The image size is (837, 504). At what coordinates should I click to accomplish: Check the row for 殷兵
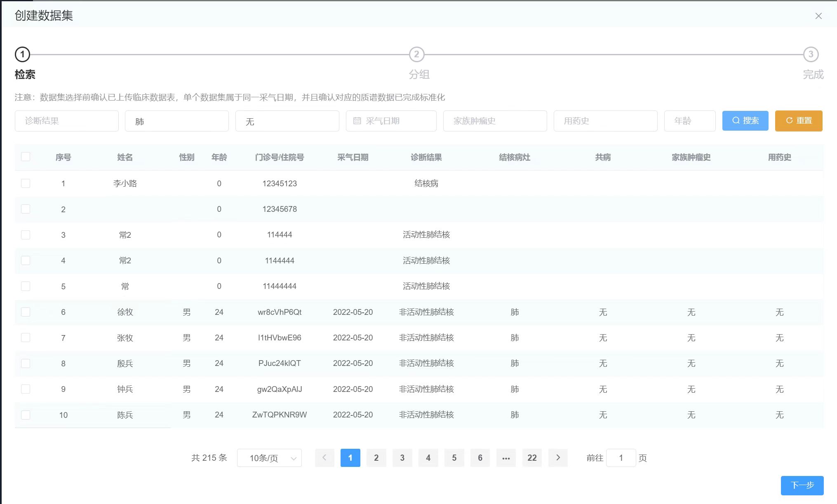pyautogui.click(x=26, y=363)
